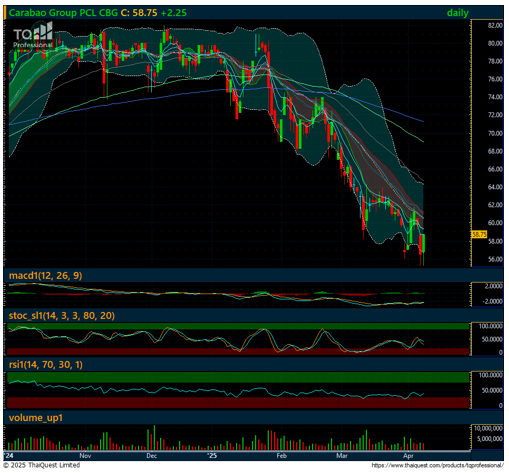Click the macd1(12, 26, 9) indicator label

coord(45,276)
